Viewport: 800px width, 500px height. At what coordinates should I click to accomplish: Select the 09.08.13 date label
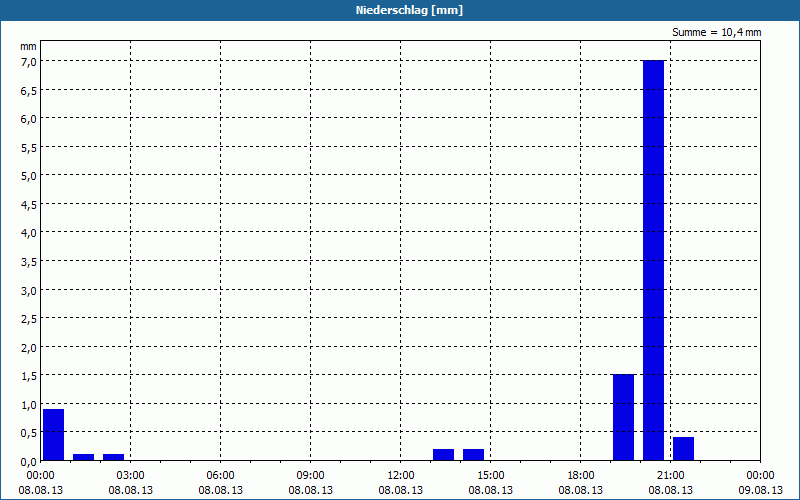click(760, 490)
